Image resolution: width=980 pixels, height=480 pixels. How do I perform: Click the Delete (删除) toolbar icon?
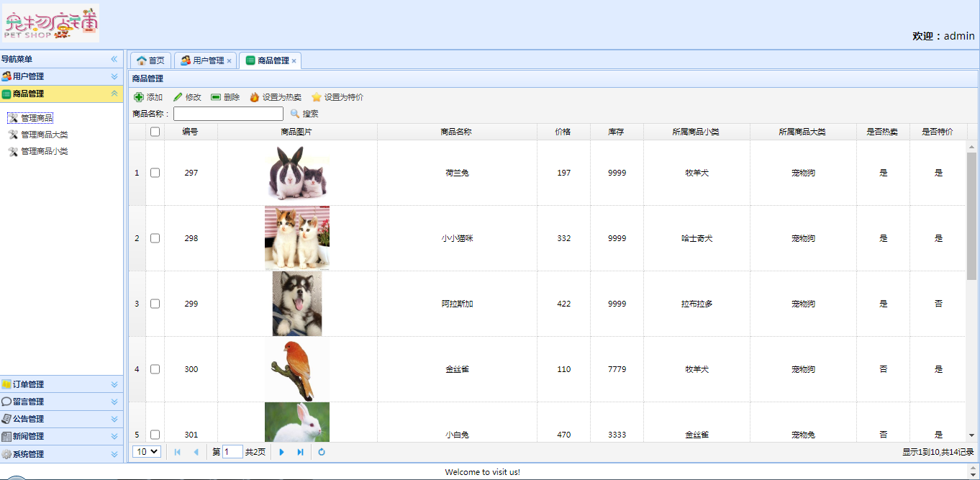pyautogui.click(x=216, y=97)
